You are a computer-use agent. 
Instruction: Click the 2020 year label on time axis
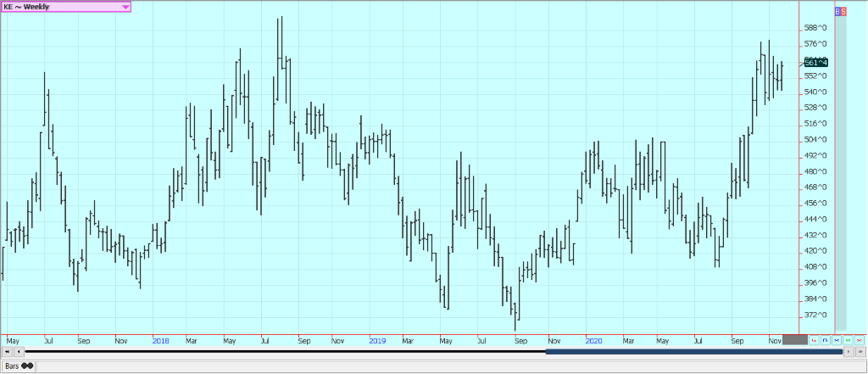pyautogui.click(x=594, y=341)
